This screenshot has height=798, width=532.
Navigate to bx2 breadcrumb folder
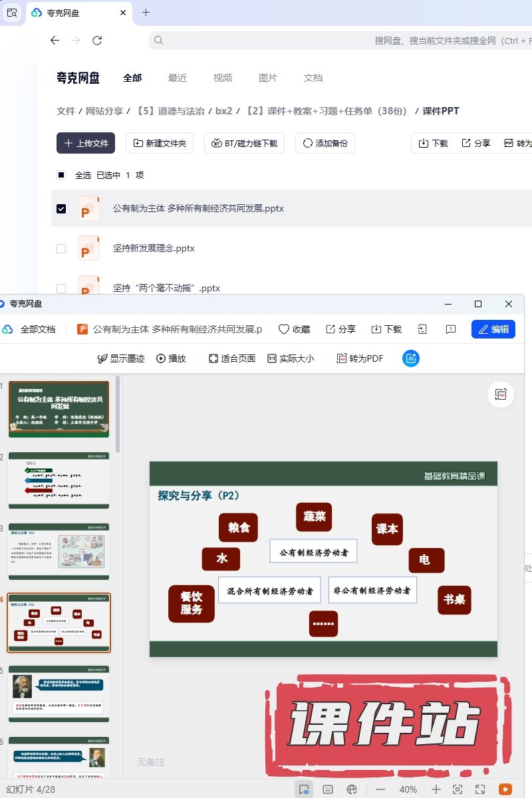point(223,111)
